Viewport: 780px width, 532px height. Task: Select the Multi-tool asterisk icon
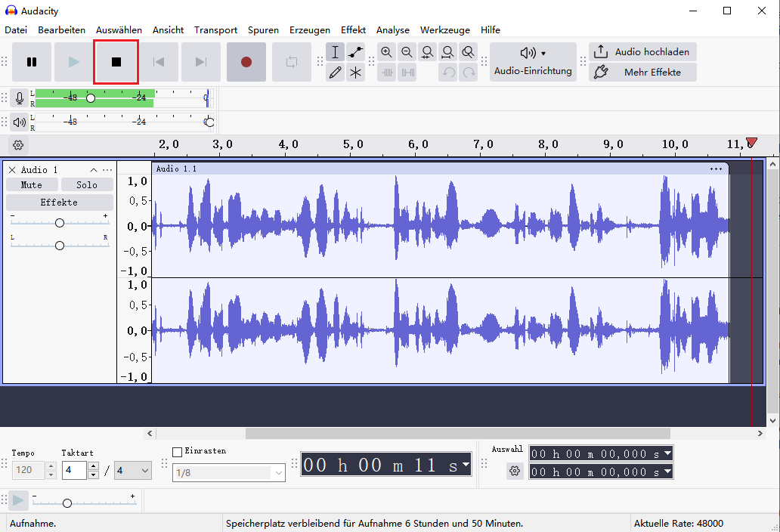(x=356, y=73)
